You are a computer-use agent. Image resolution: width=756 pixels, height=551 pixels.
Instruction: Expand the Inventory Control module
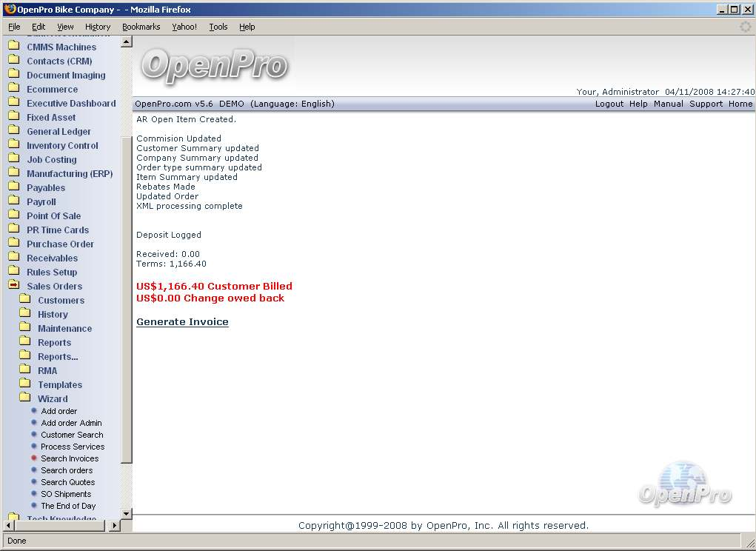pyautogui.click(x=62, y=145)
